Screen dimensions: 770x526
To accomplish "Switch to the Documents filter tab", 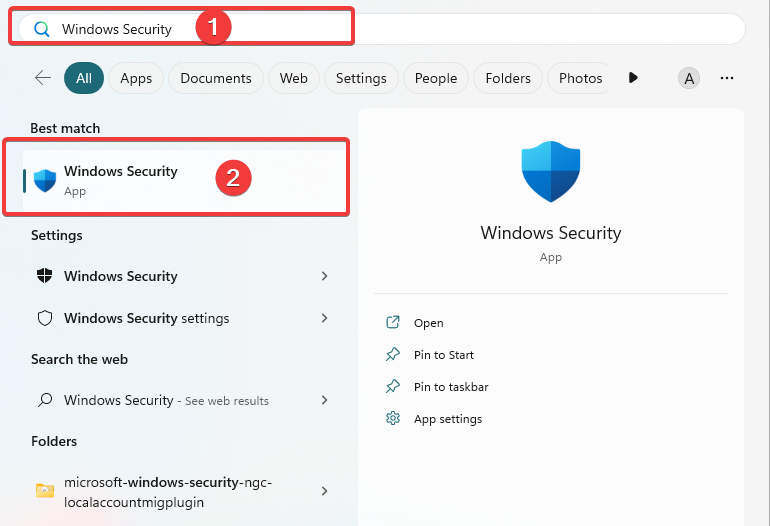I will [x=216, y=78].
